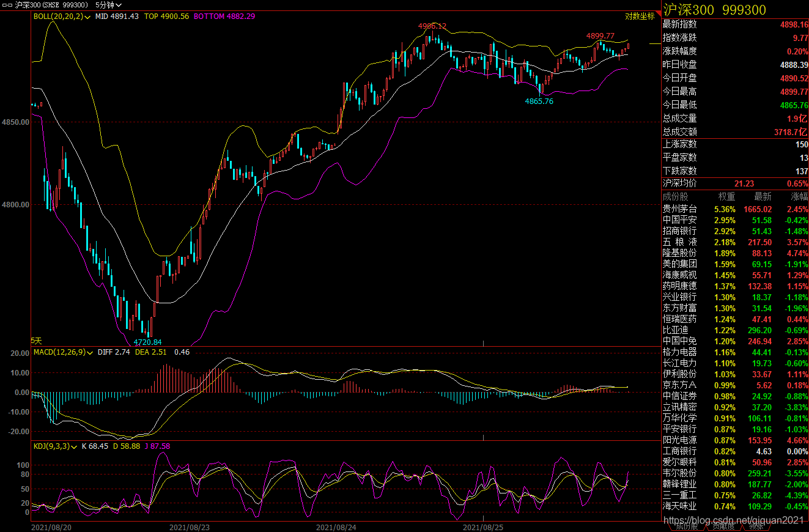Select the 招商银行 stock row

pos(736,231)
